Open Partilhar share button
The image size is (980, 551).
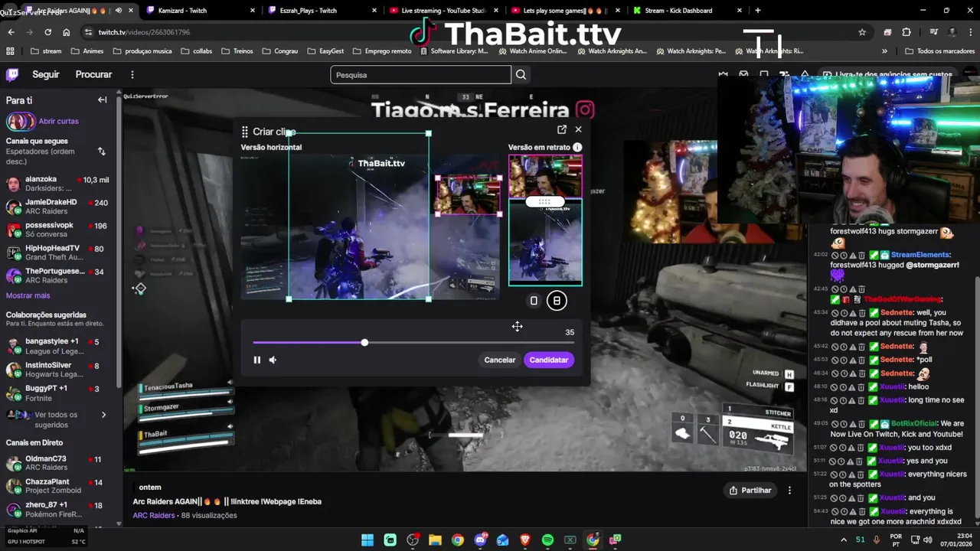pyautogui.click(x=750, y=490)
